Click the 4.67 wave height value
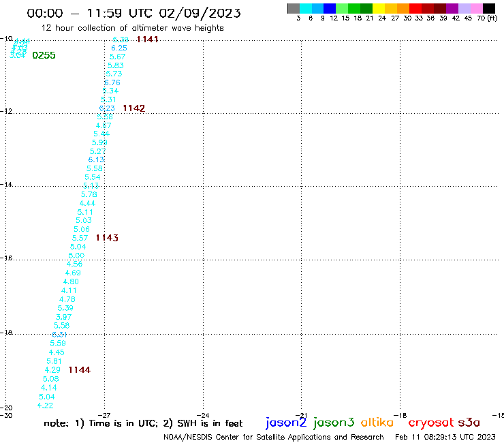 104,125
